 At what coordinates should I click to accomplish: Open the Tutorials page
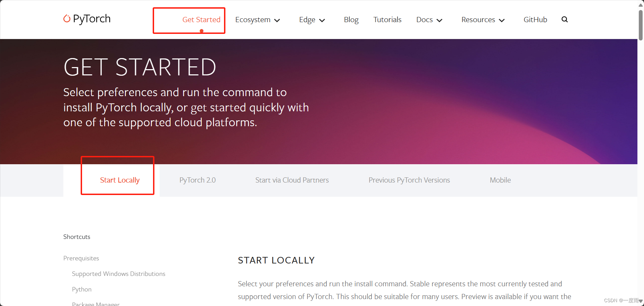click(387, 20)
